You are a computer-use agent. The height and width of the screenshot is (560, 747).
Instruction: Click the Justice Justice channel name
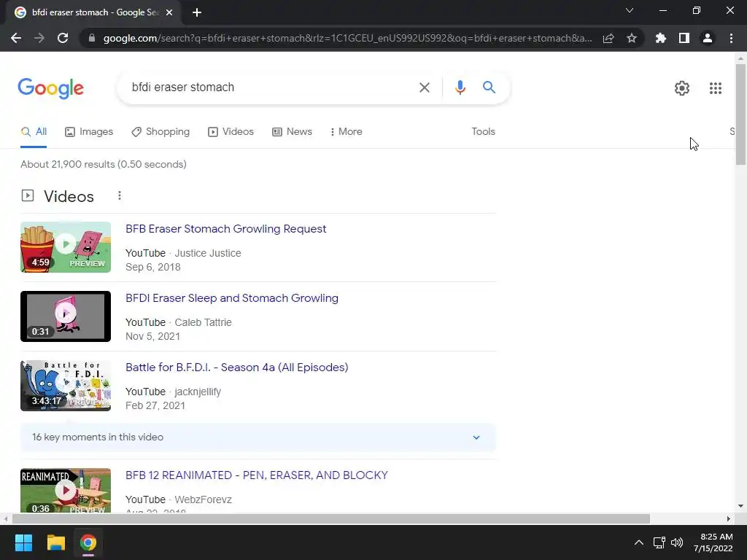point(208,253)
